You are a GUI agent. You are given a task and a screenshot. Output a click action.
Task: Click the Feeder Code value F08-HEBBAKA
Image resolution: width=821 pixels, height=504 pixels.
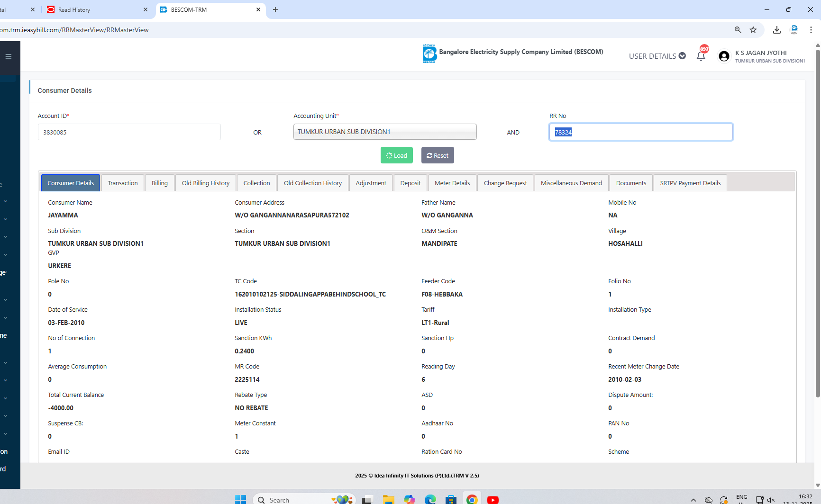click(442, 294)
